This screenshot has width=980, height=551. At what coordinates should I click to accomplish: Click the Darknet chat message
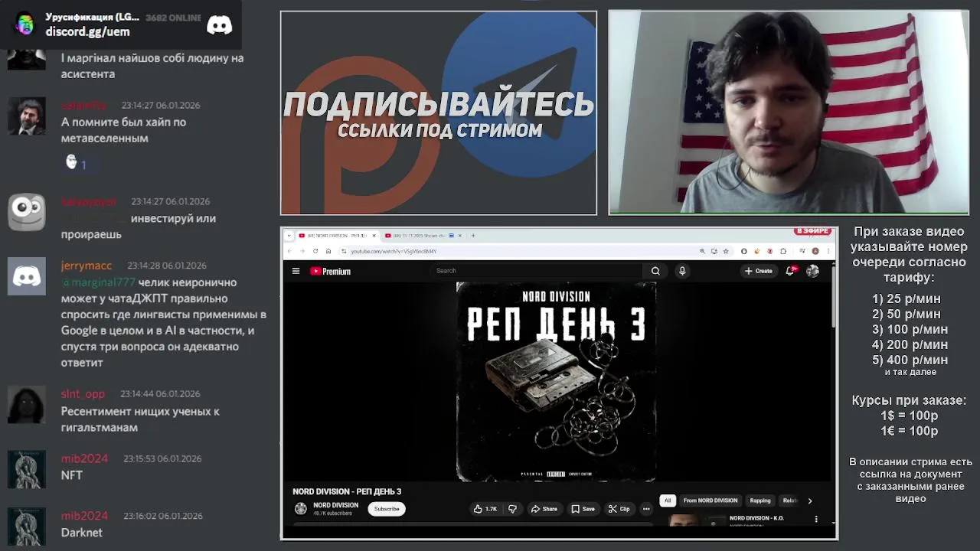pos(82,533)
